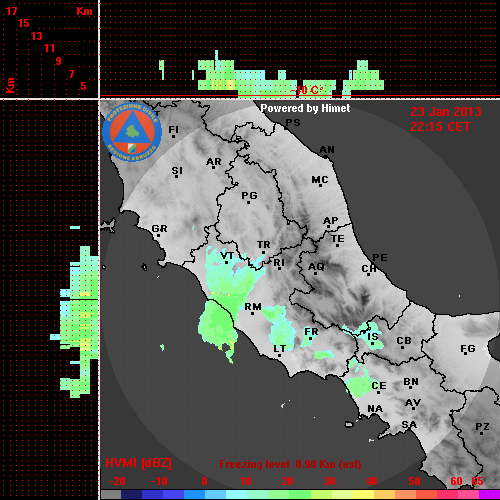Screen dimensions: 500x500
Task: Click the PZ city label
Action: click(482, 427)
